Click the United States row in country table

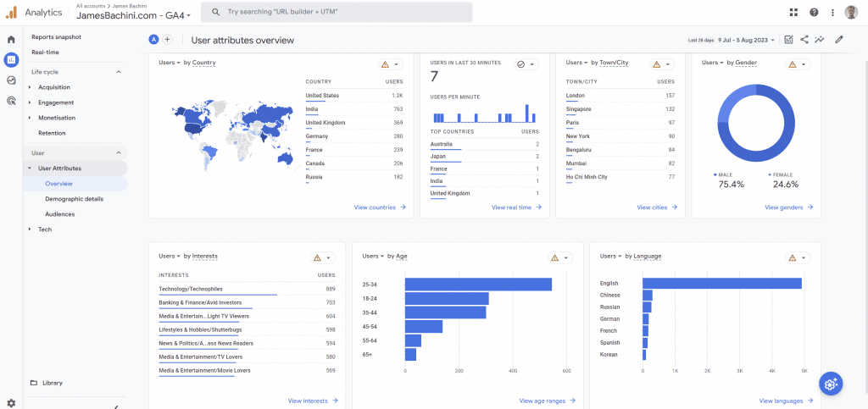[x=354, y=96]
